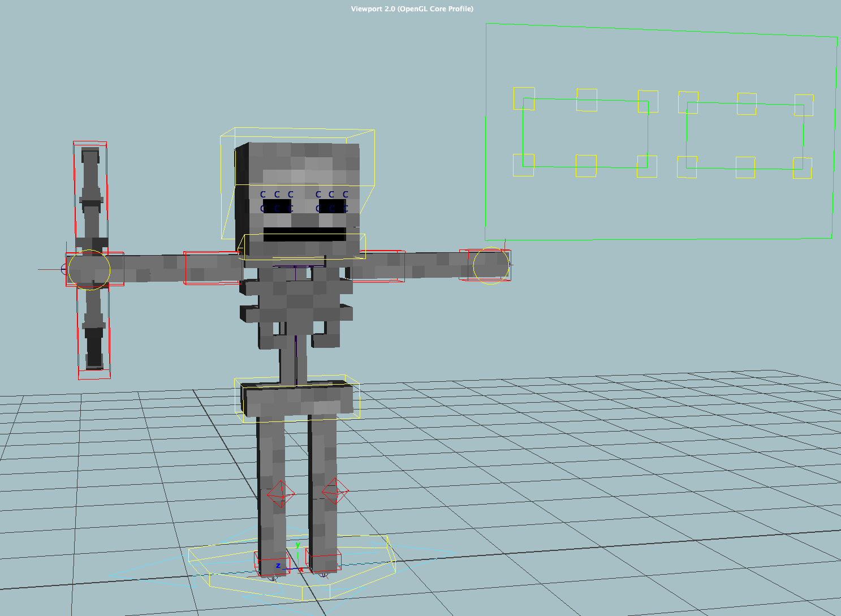Viewport: 841px width, 616px height.
Task: Pick the outermost upper C marker above the screen-left eye
Action: coord(263,194)
